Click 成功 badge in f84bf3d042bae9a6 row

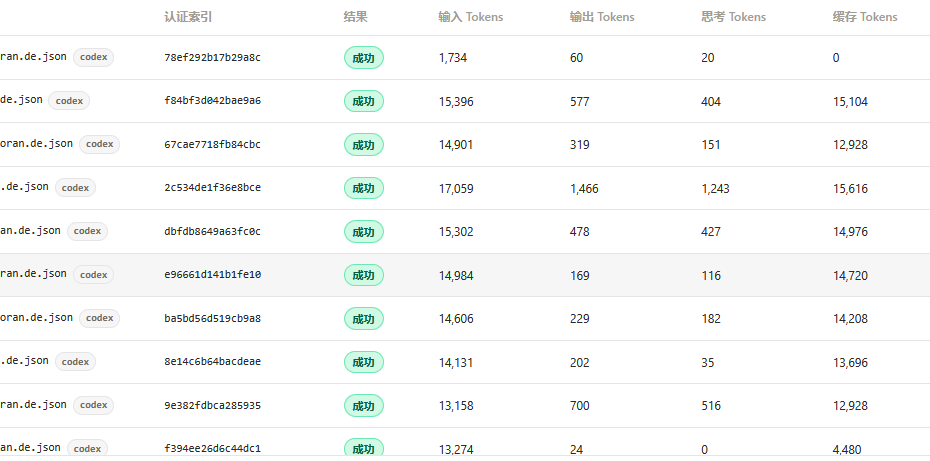tap(364, 101)
